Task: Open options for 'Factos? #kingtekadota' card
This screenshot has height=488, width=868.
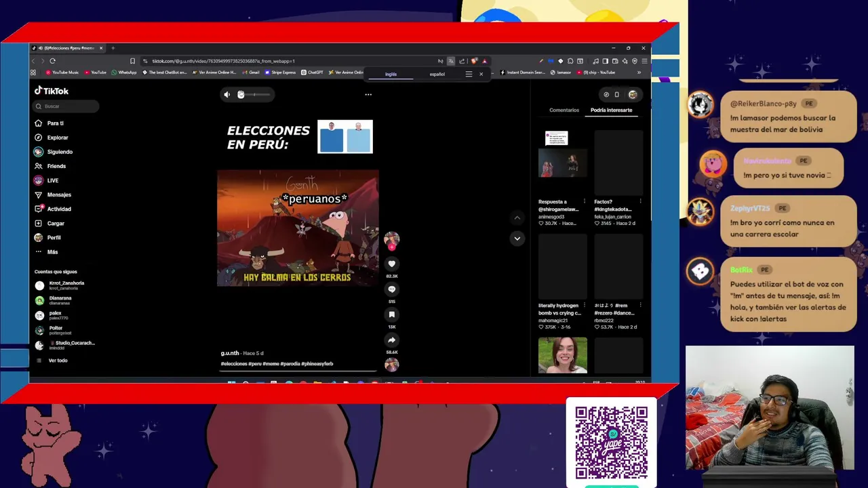Action: point(640,201)
